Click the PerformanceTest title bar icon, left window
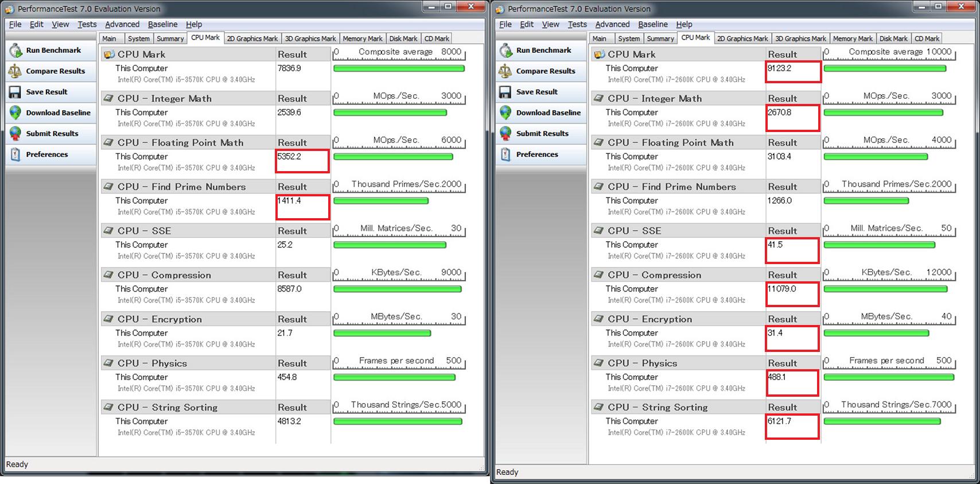980x484 pixels. tap(10, 9)
